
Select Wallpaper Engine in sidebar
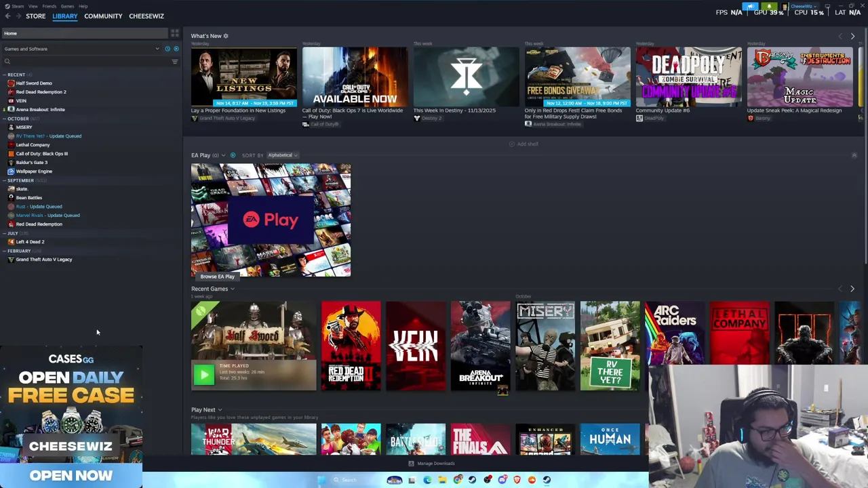click(33, 171)
